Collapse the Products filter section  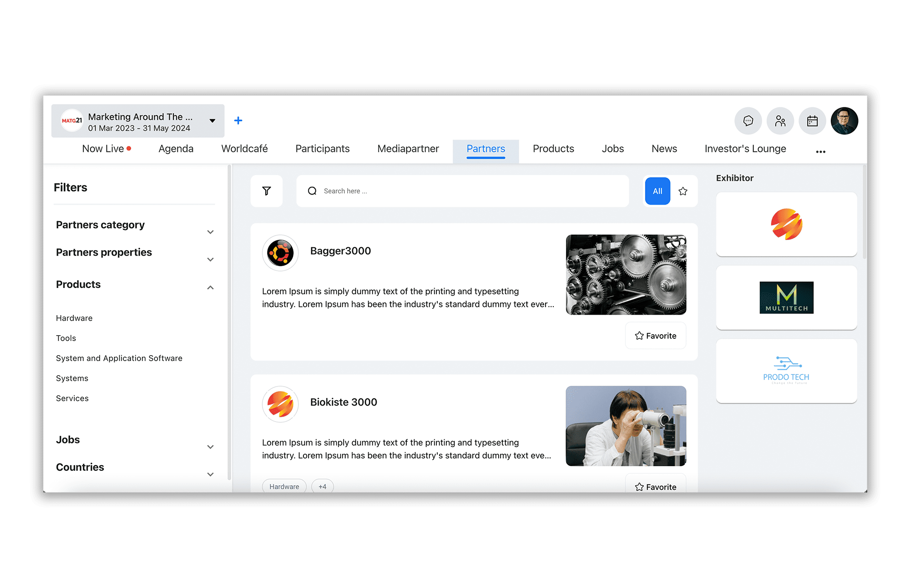click(x=210, y=287)
